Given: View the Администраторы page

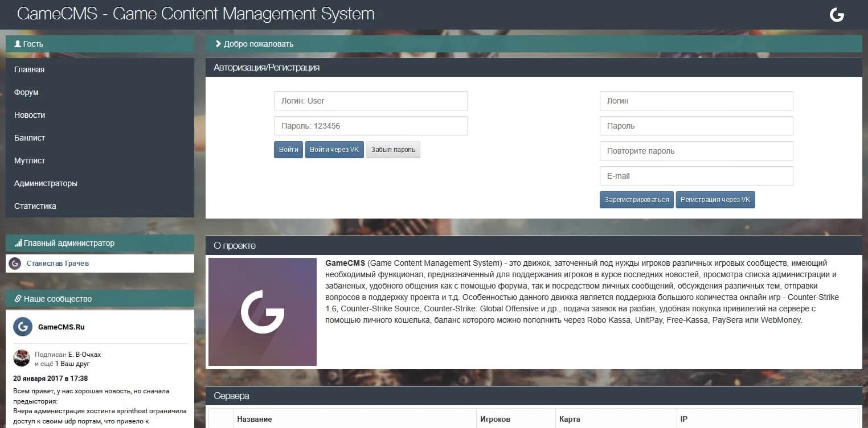Looking at the screenshot, I should [x=100, y=183].
